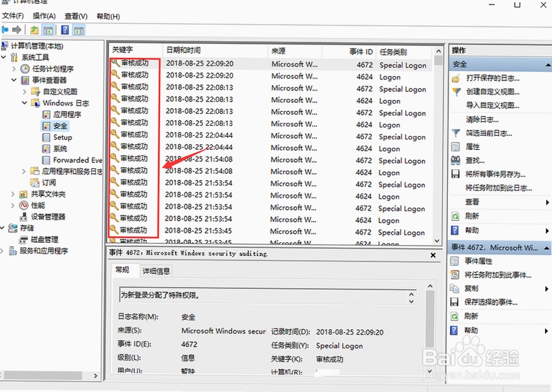Open 磁盘管理
This screenshot has width=552, height=392.
tap(44, 239)
